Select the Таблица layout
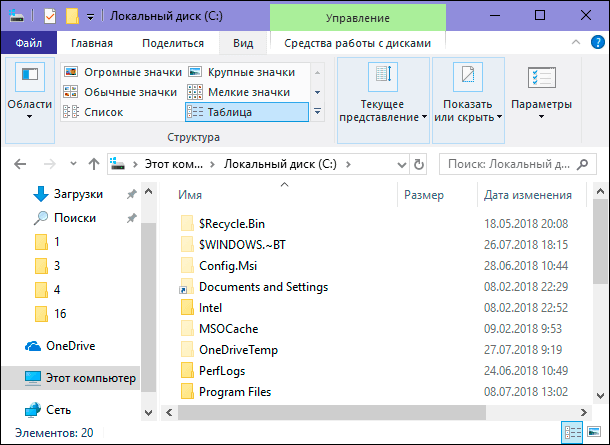 coord(247,112)
